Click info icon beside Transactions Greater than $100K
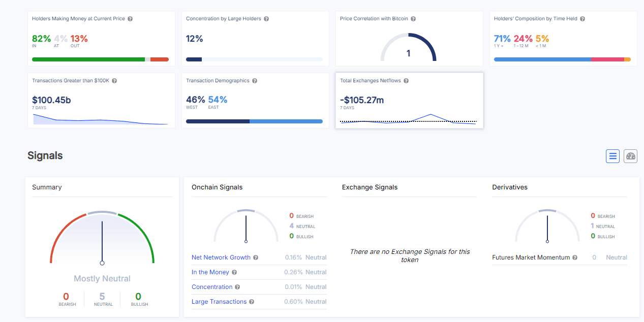The height and width of the screenshot is (322, 644). point(114,81)
